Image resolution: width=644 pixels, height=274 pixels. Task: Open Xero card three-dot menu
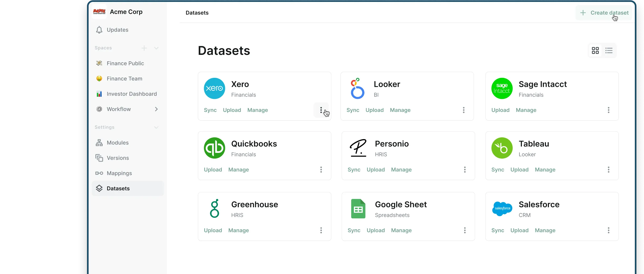(321, 110)
